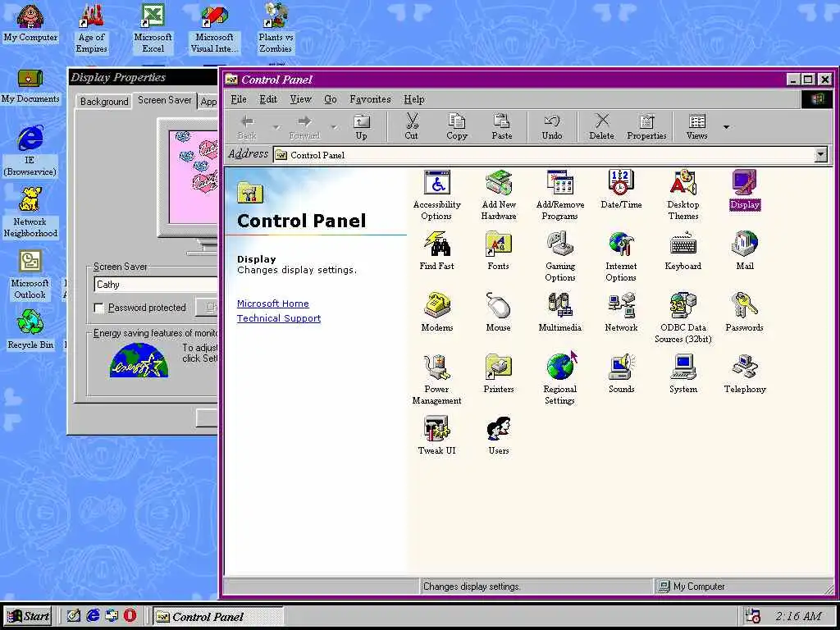Expand the Address bar dropdown arrow
Image resolution: width=840 pixels, height=630 pixels.
(820, 155)
